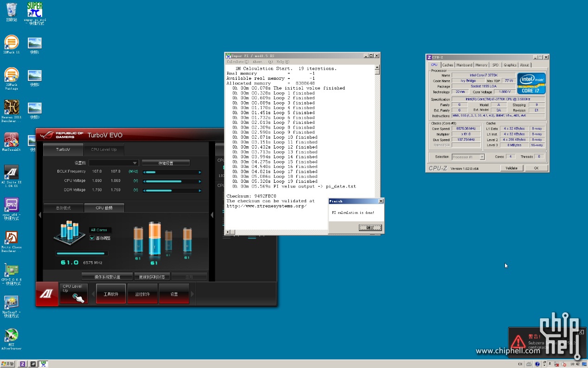588x368 pixels.
Task: Open the Recycle Bin desktop icon
Action: 12,13
